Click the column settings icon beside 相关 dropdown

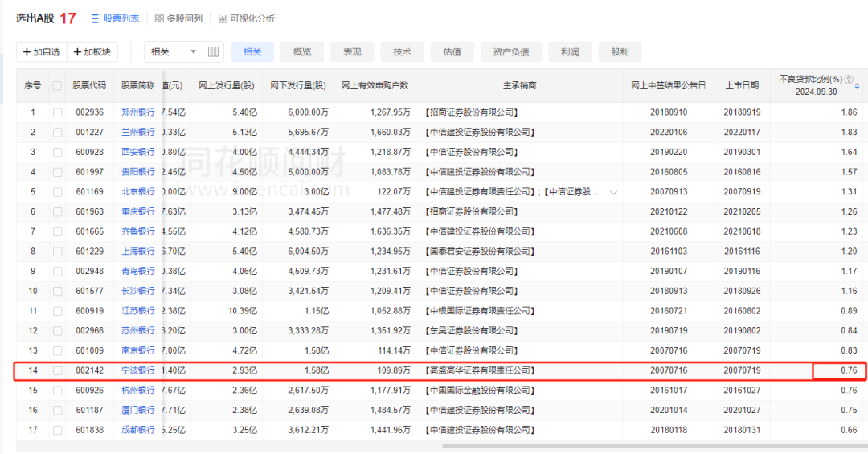(x=213, y=52)
